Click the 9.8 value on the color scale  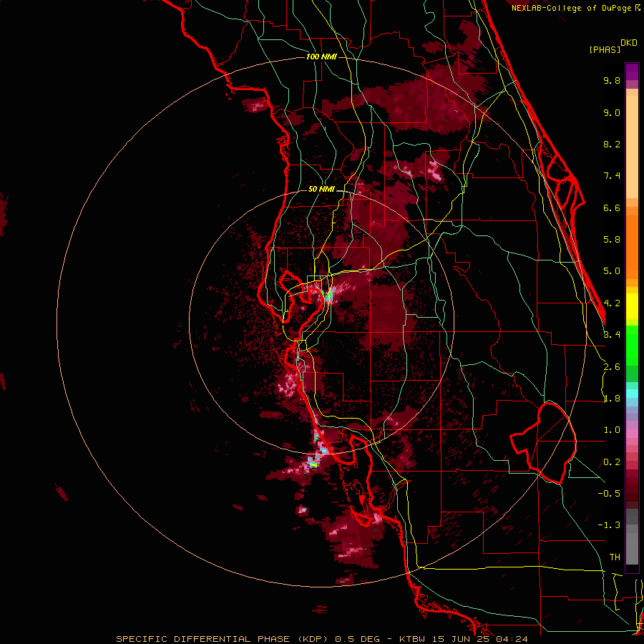point(612,80)
